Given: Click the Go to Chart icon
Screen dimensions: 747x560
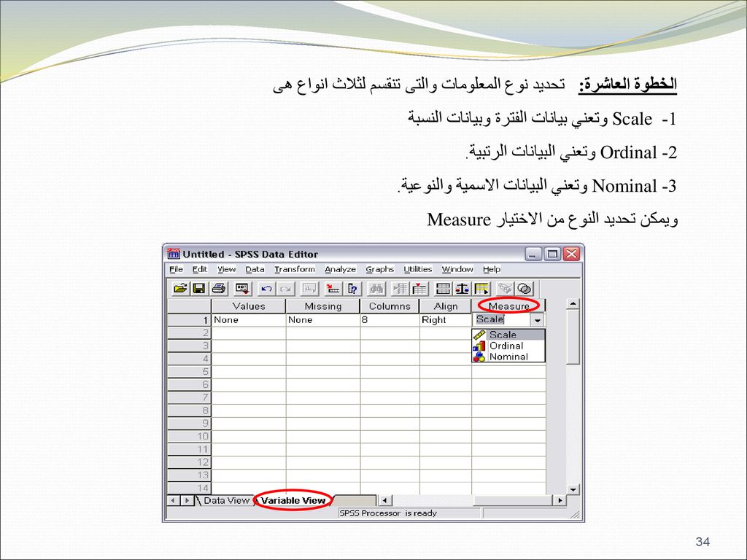Looking at the screenshot, I should tap(309, 289).
